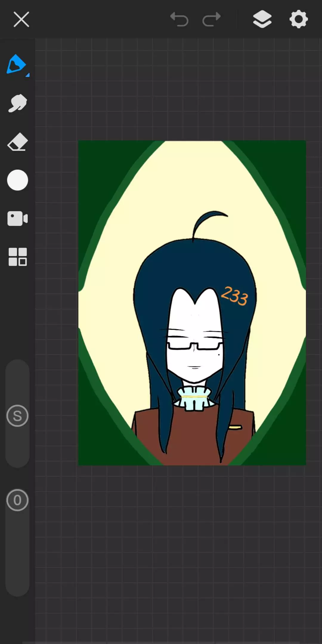322x644 pixels.
Task: Open the four-square tools grid panel
Action: (18, 257)
